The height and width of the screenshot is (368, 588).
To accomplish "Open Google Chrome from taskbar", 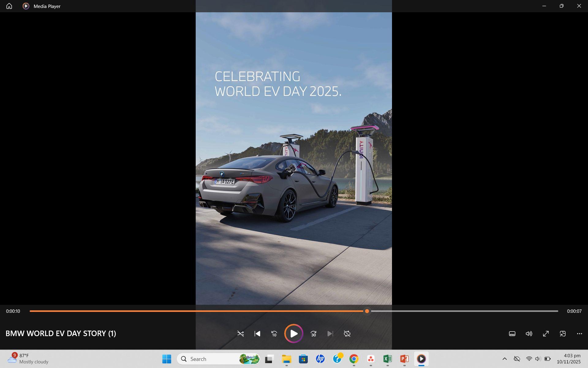I will [354, 359].
